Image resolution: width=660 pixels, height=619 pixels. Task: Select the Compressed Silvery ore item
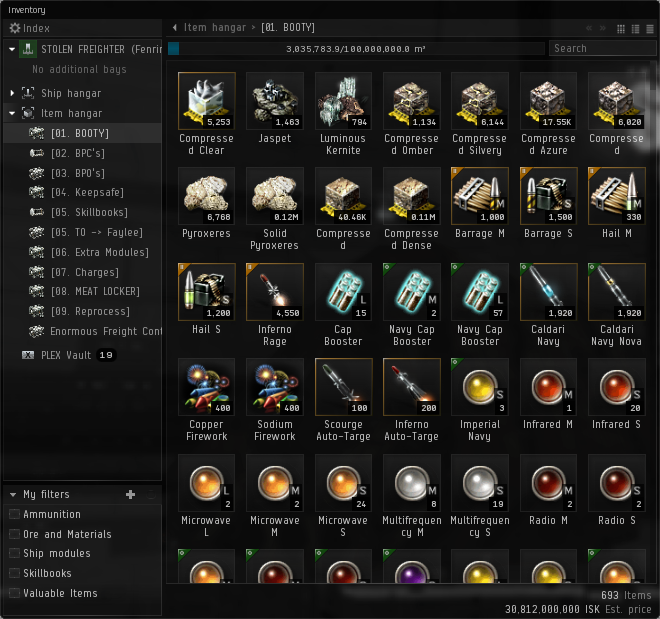[x=480, y=101]
